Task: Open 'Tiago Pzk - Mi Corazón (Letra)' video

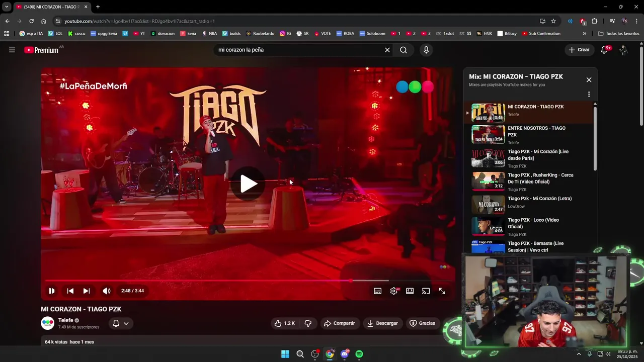Action: click(529, 205)
